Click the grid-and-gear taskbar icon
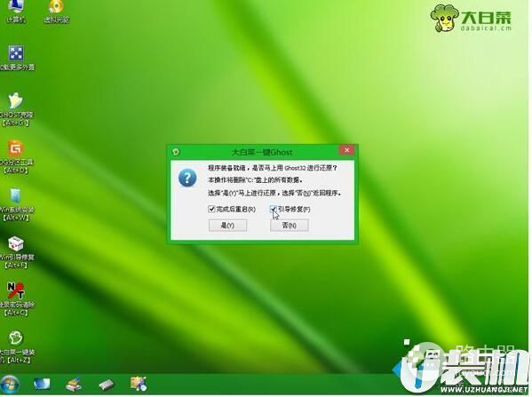This screenshot has width=532, height=397. tap(139, 384)
